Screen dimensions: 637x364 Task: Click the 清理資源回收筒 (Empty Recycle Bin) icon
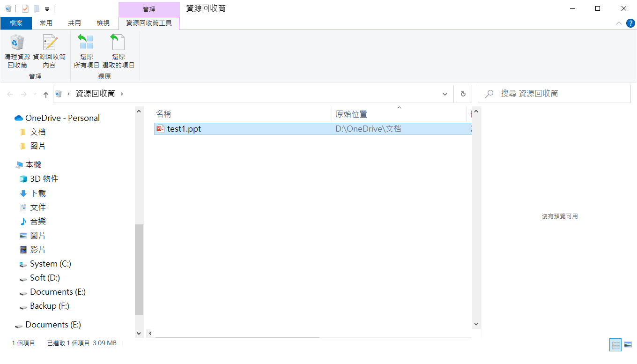pos(17,43)
